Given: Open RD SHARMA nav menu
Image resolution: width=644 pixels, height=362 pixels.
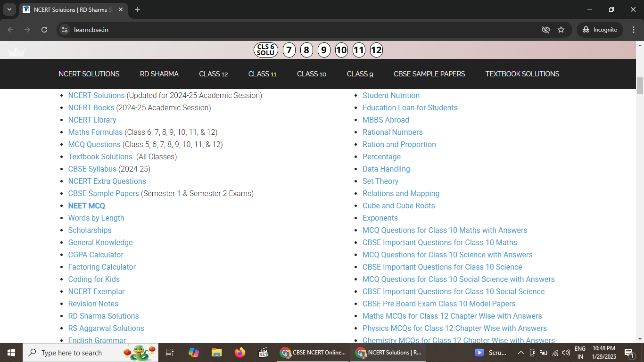Looking at the screenshot, I should (159, 74).
